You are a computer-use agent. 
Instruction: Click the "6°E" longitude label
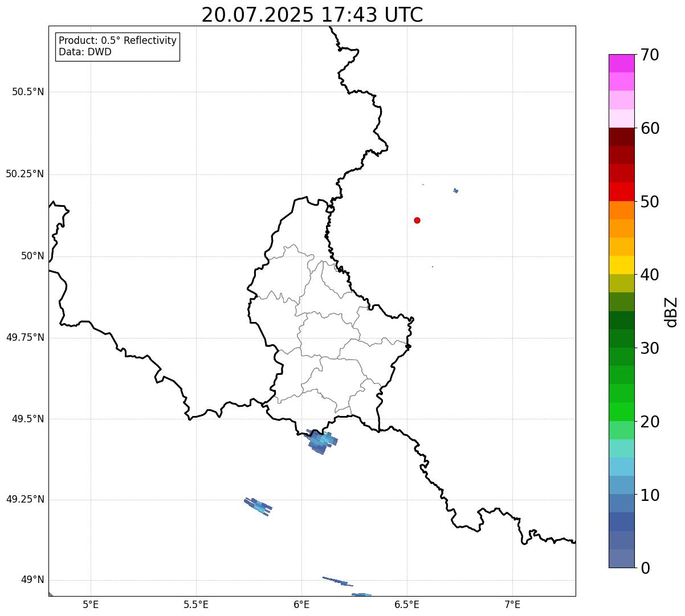(x=301, y=605)
